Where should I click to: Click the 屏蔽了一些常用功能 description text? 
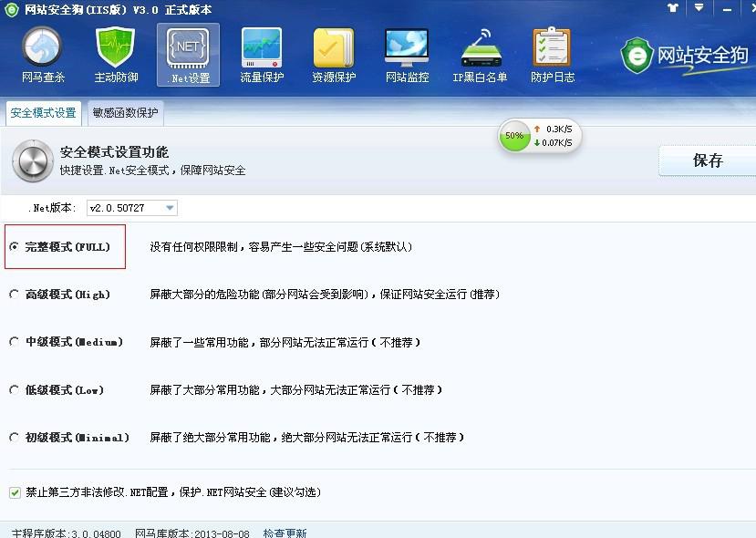coord(285,342)
